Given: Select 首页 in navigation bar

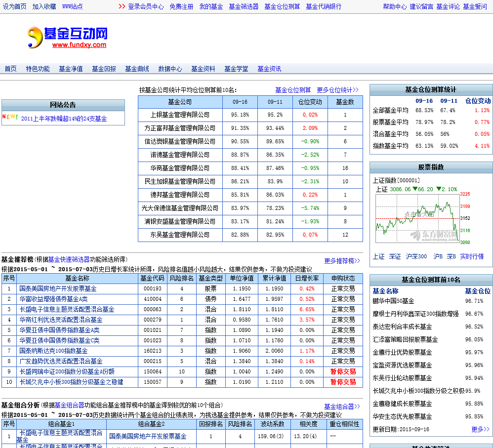Looking at the screenshot, I should 10,69.
